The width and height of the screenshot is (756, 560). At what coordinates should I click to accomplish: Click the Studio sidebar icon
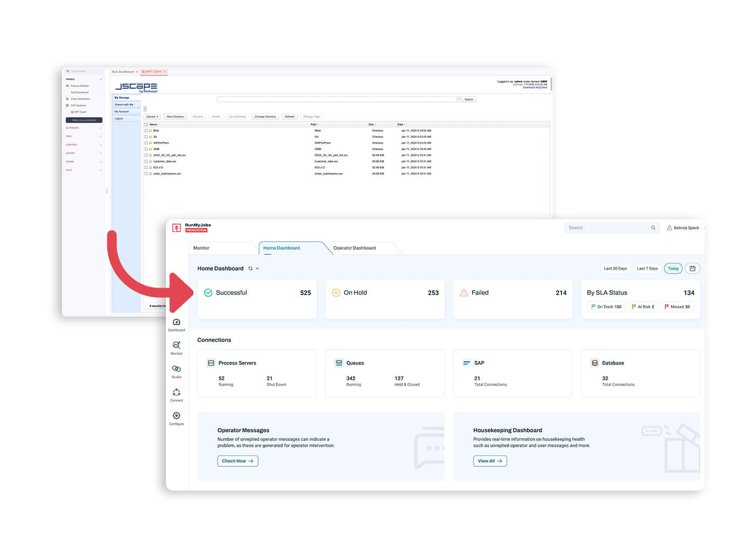(176, 369)
